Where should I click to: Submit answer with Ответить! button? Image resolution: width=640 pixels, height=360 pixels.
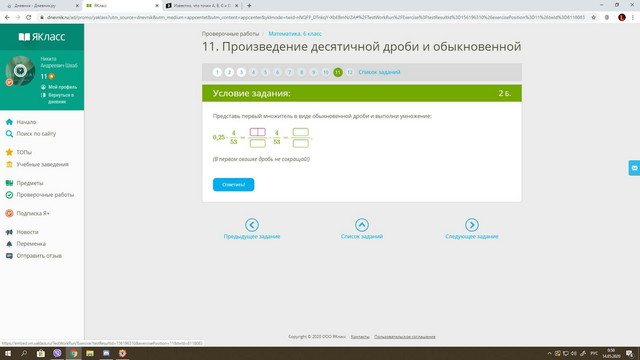(233, 184)
